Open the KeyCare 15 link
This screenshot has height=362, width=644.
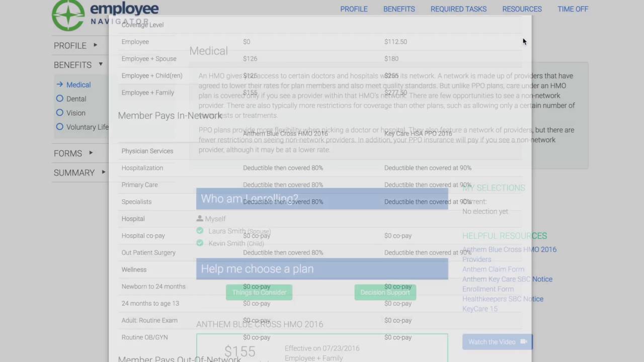click(480, 309)
